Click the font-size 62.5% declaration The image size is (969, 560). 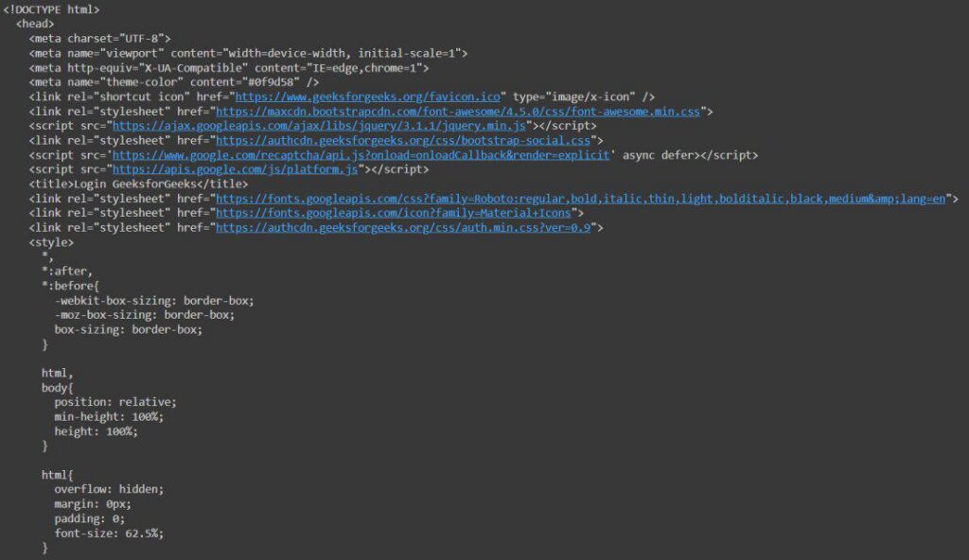pyautogui.click(x=109, y=533)
